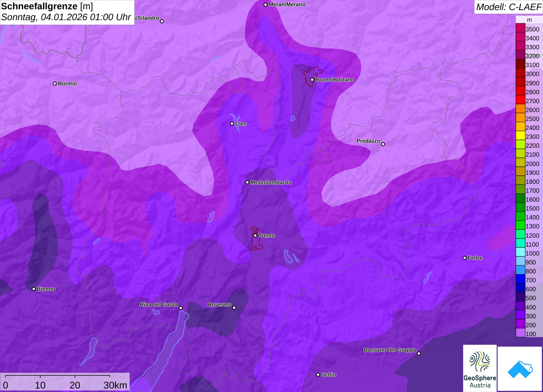
Task: Click the 1100 legend value
Action: [x=533, y=245]
